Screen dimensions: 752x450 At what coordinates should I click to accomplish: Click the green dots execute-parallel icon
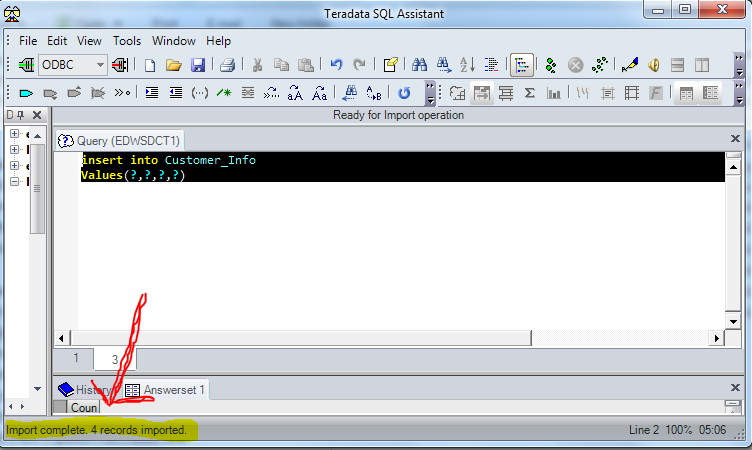point(551,65)
